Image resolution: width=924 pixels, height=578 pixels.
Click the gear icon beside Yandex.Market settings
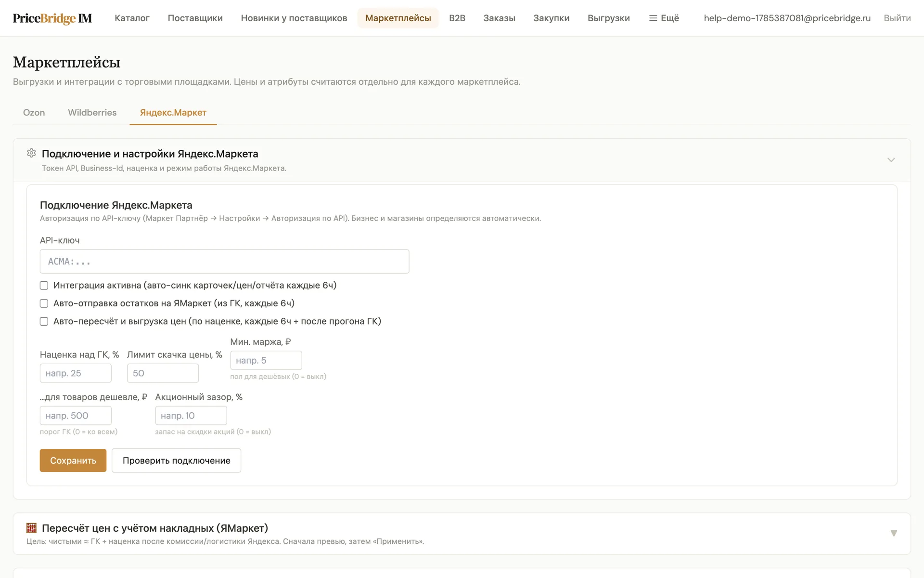(x=31, y=153)
